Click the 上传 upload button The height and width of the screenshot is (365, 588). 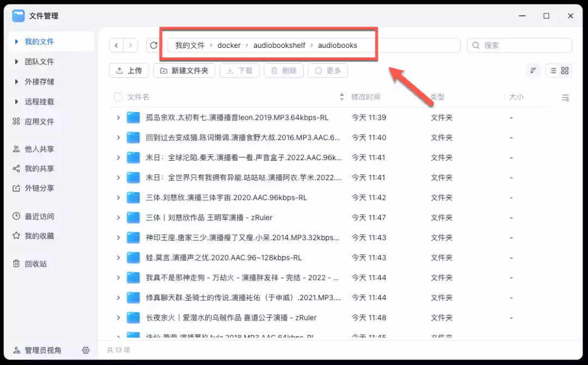tap(129, 71)
